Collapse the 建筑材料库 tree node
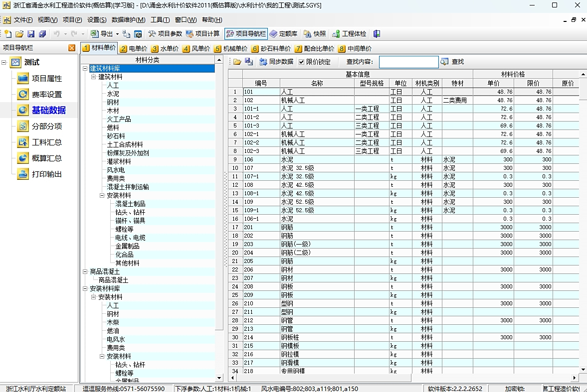 pos(85,69)
